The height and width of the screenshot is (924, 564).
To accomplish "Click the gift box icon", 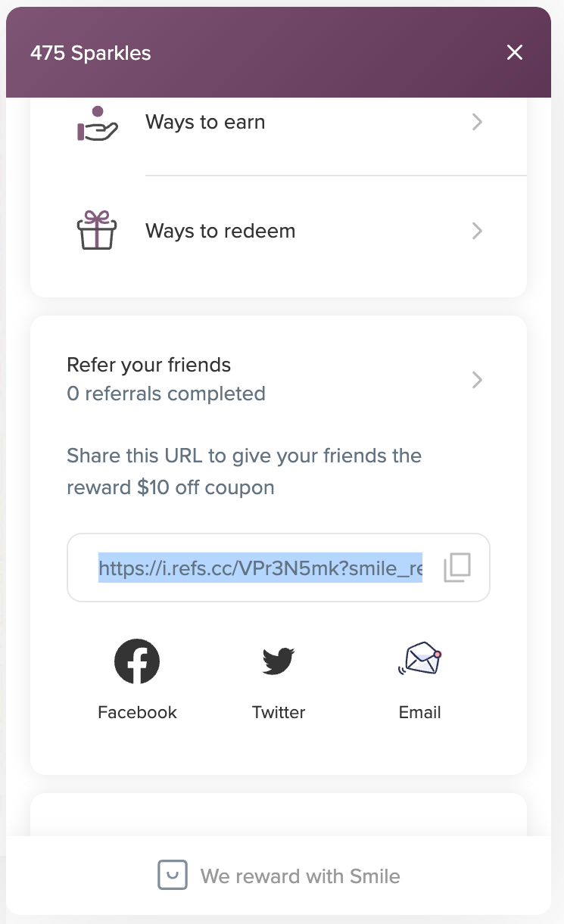I will (98, 230).
